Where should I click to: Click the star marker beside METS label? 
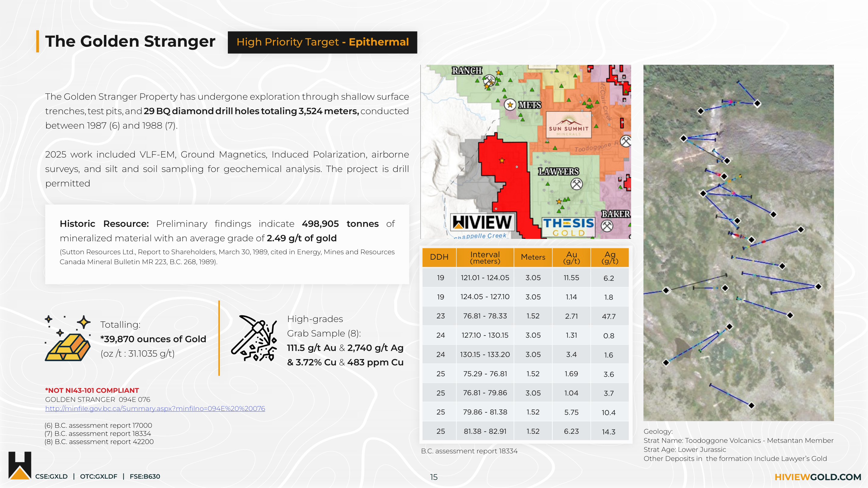coord(510,105)
